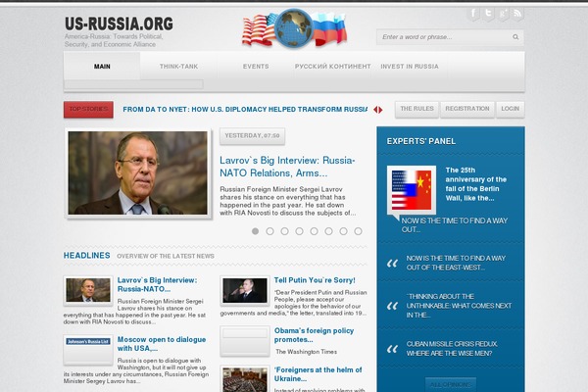The image size is (588, 392).
Task: Select the first slider dot
Action: click(255, 231)
